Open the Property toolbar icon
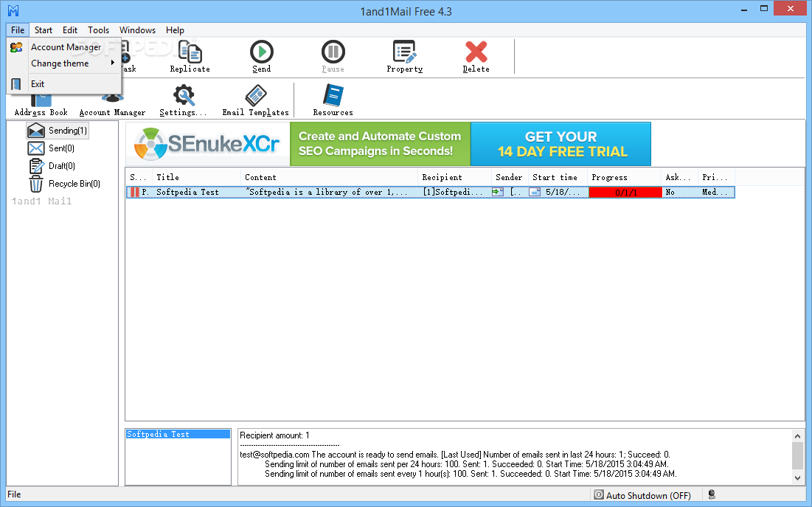Image resolution: width=812 pixels, height=507 pixels. (404, 52)
